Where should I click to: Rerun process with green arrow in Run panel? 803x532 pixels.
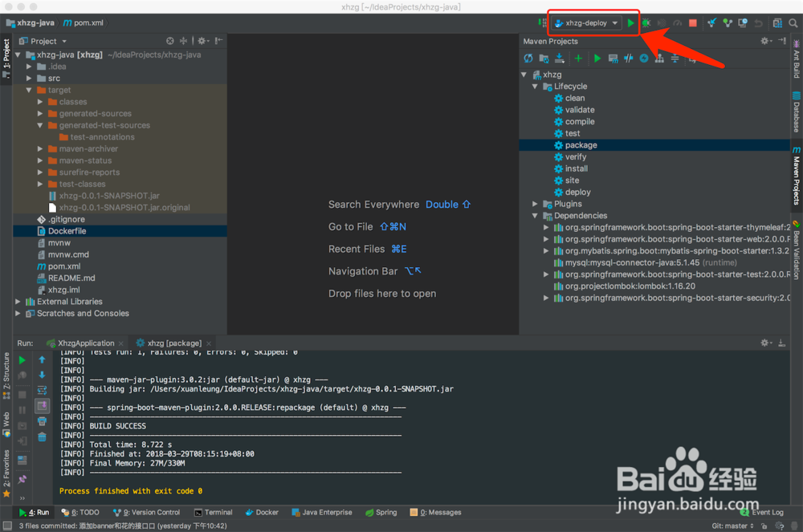click(22, 360)
